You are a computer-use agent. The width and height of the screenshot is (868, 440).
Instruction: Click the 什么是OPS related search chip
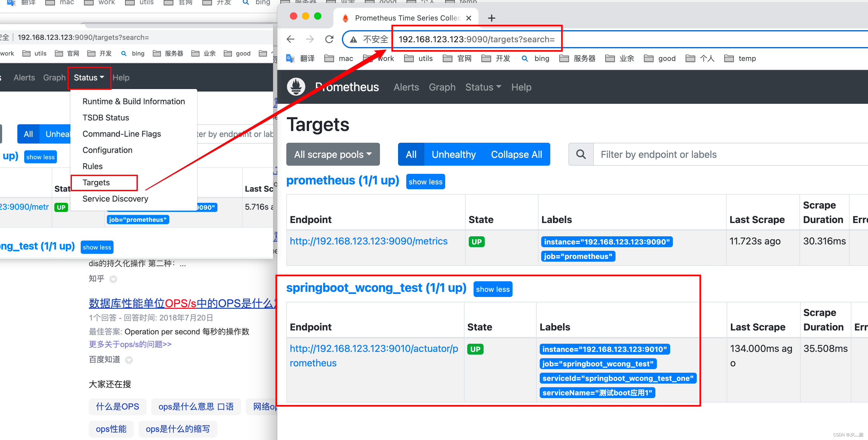click(x=117, y=407)
